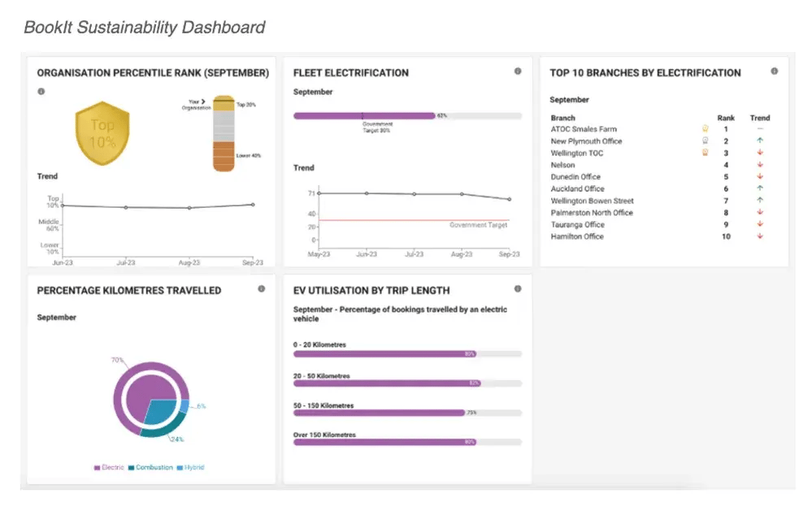Click silver medal icon beside New Plymouth Office
Image resolution: width=812 pixels, height=506 pixels.
point(705,141)
